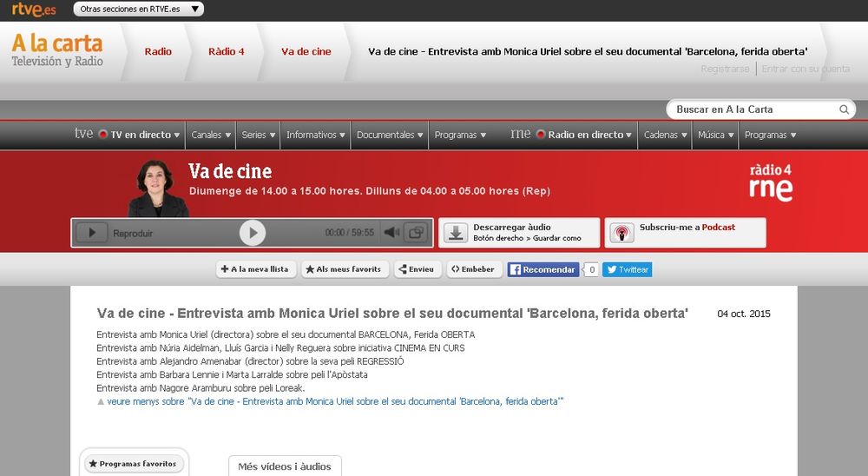Select the Més vídeos i àudios tab
The image size is (868, 476).
(285, 466)
